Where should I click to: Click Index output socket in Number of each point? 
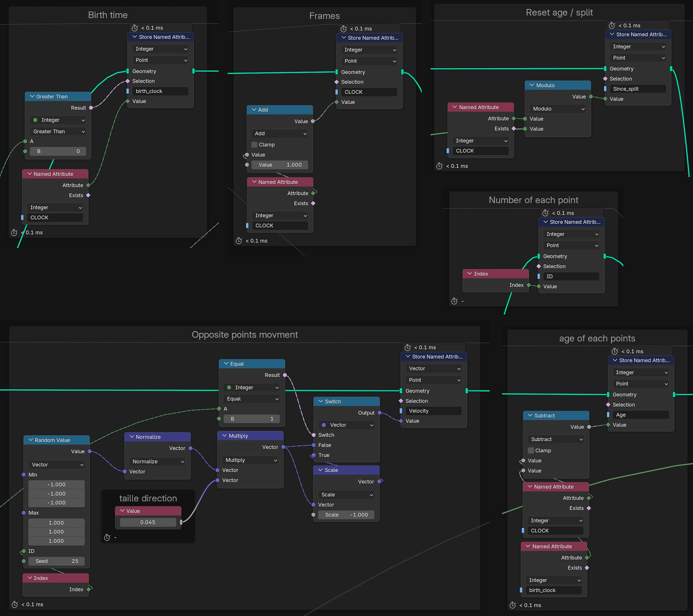[528, 285]
